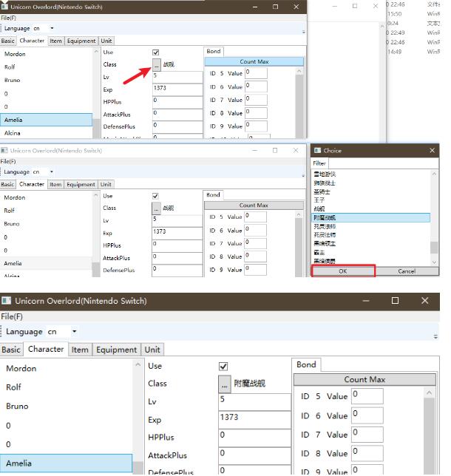Switch to Equipment tab in bottom window
451x476 pixels.
116,350
